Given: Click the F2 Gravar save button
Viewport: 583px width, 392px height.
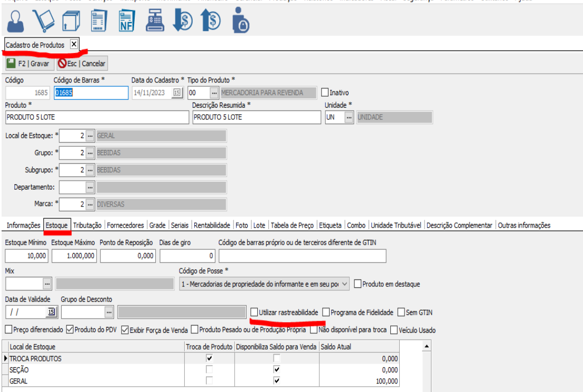Looking at the screenshot, I should 29,64.
